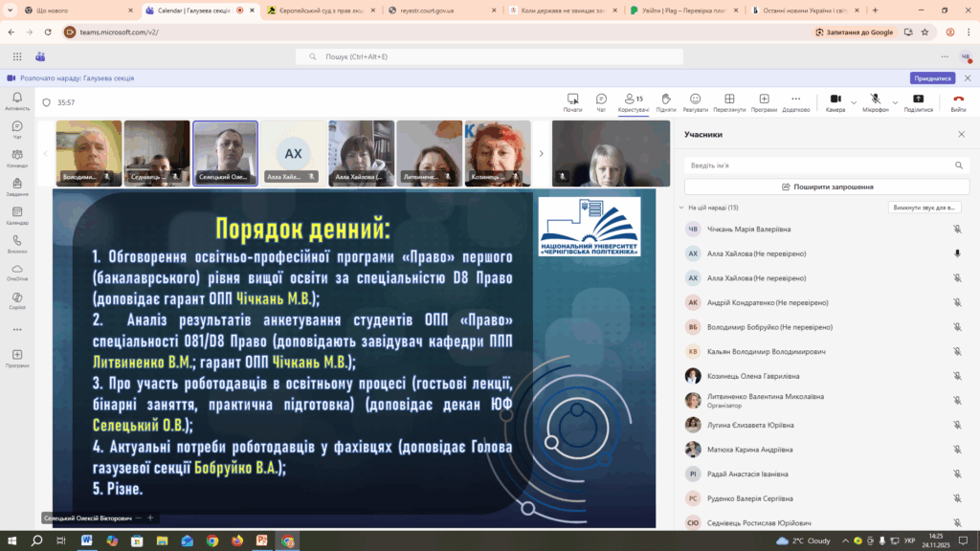
Task: Collapse the 'На цій нараді (15)' list
Action: pos(680,208)
